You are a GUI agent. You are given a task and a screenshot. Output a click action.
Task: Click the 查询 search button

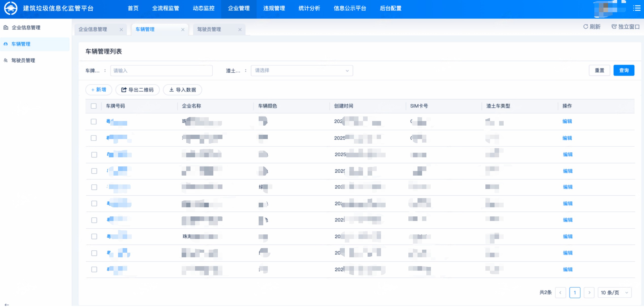tap(624, 70)
